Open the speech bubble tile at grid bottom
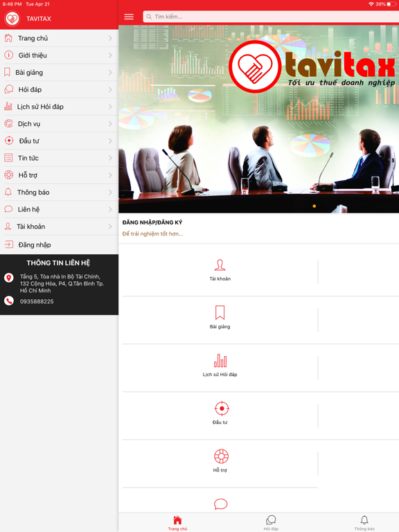399x532 pixels. pos(220,504)
